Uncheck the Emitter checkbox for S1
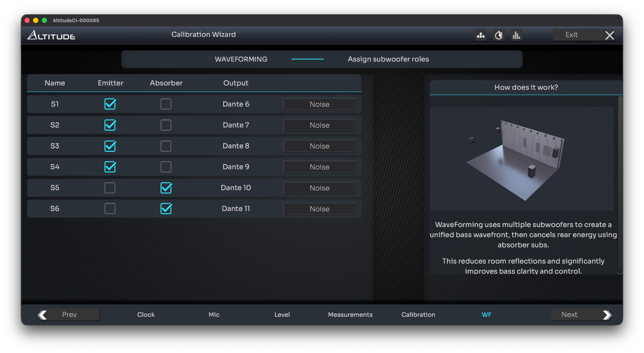This screenshot has width=644, height=353. (x=110, y=104)
